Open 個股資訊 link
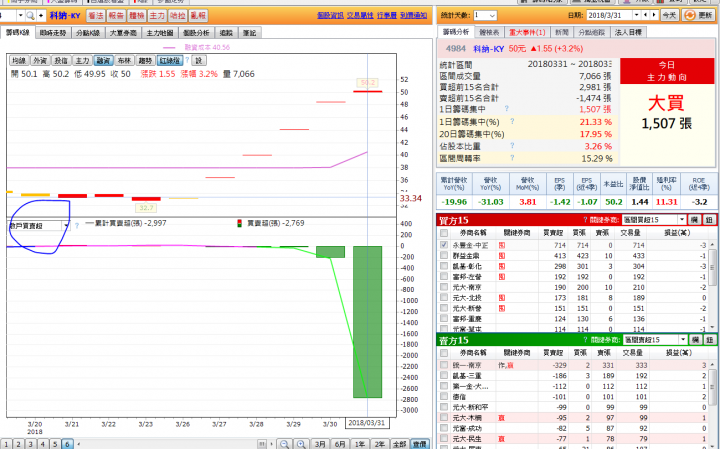This screenshot has width=720, height=449. tap(330, 16)
